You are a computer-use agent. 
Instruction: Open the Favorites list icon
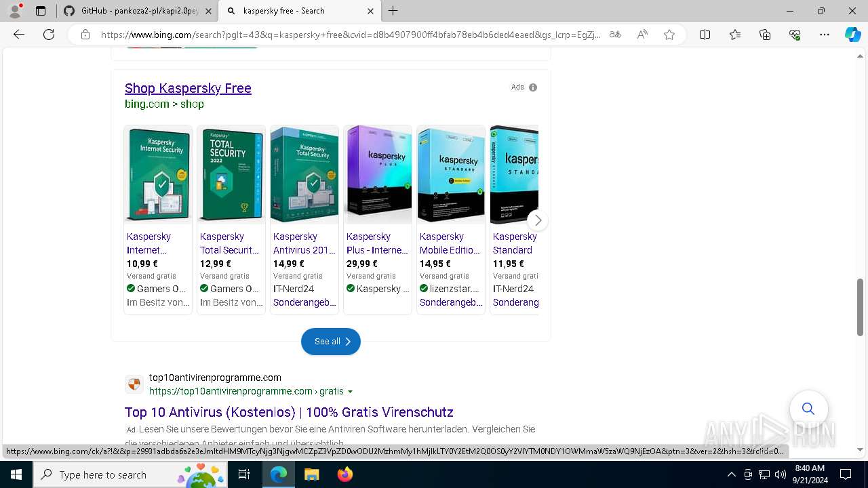pyautogui.click(x=735, y=35)
